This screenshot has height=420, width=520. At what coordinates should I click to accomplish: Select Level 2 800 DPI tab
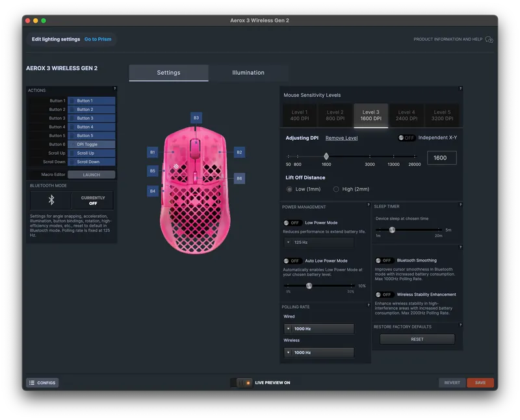[x=335, y=115]
